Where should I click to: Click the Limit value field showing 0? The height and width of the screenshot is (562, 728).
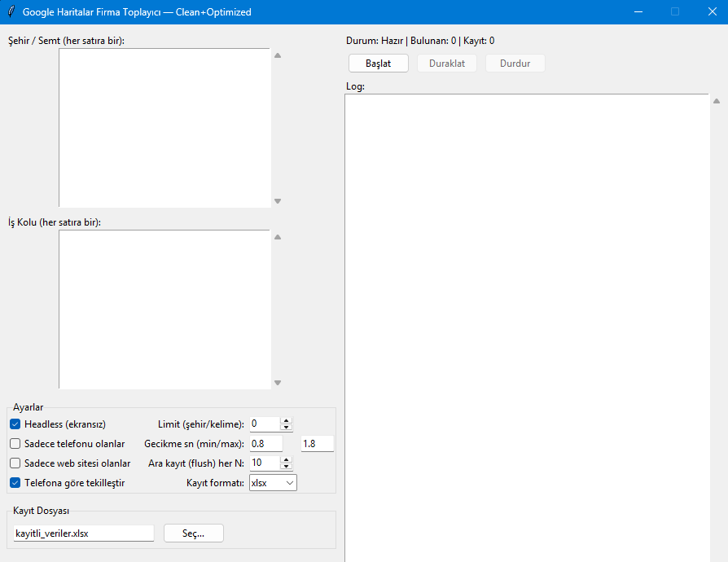pos(265,424)
